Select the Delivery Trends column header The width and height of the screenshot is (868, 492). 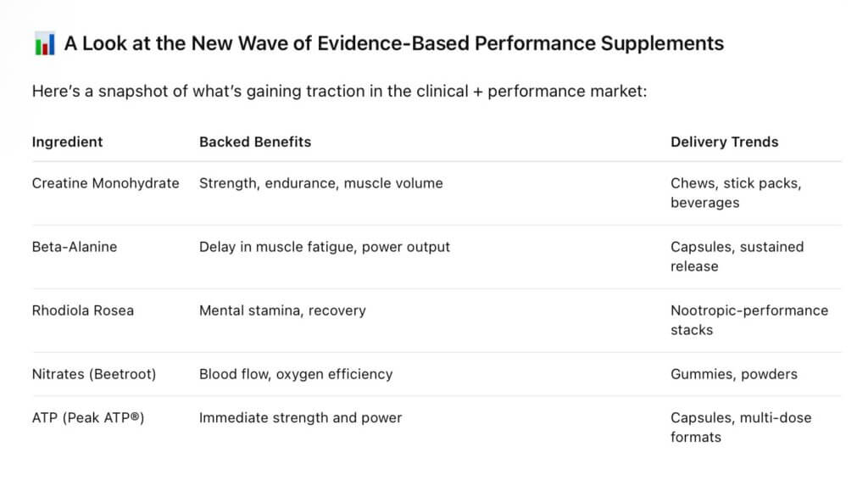[x=724, y=142]
